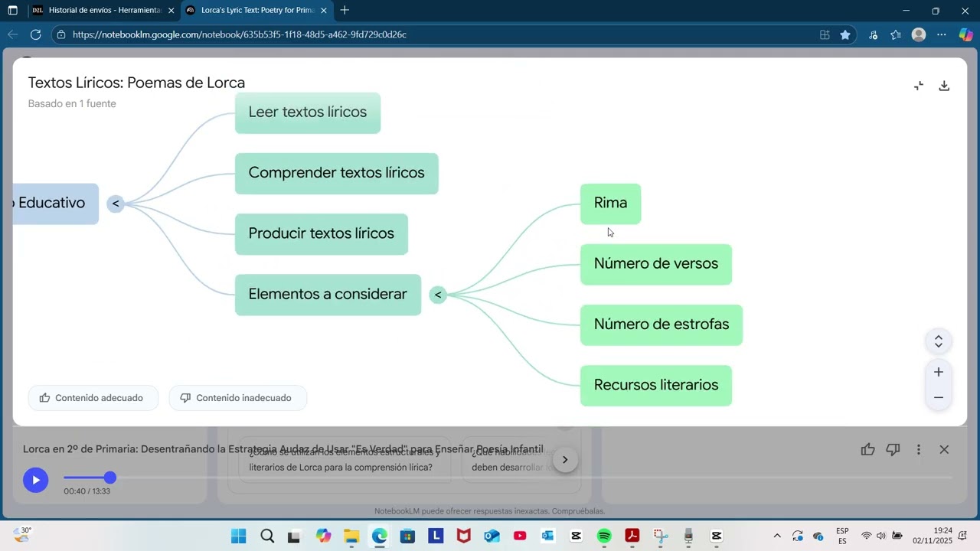Zoom in on the mind map
980x551 pixels.
pyautogui.click(x=939, y=372)
